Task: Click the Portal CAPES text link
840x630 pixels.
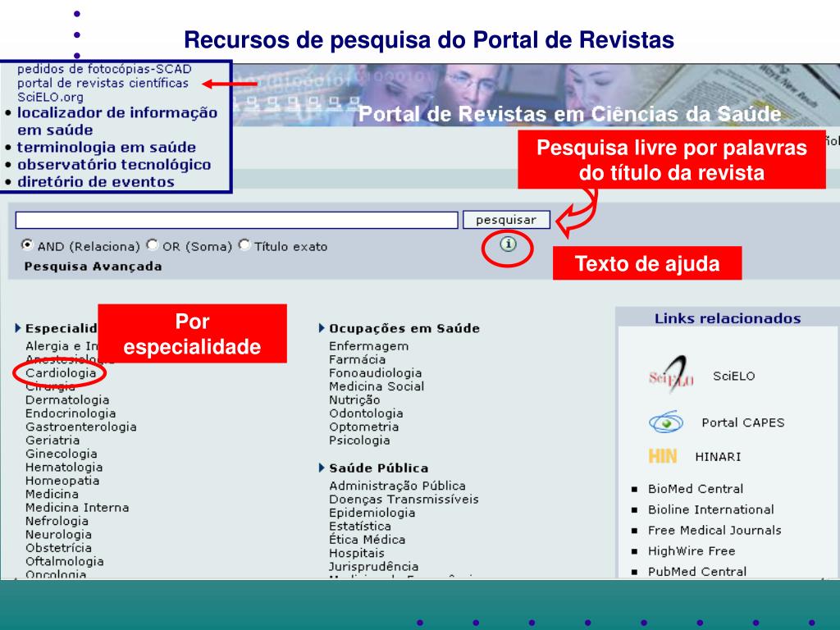Action: 743,422
